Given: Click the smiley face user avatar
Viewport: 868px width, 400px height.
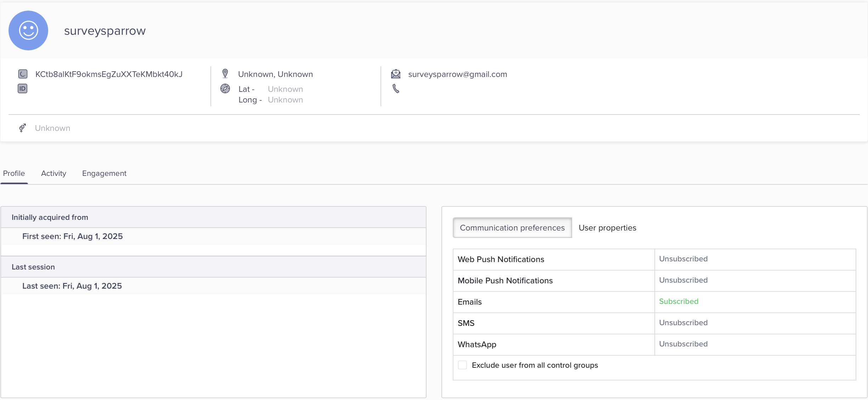Looking at the screenshot, I should pyautogui.click(x=28, y=30).
